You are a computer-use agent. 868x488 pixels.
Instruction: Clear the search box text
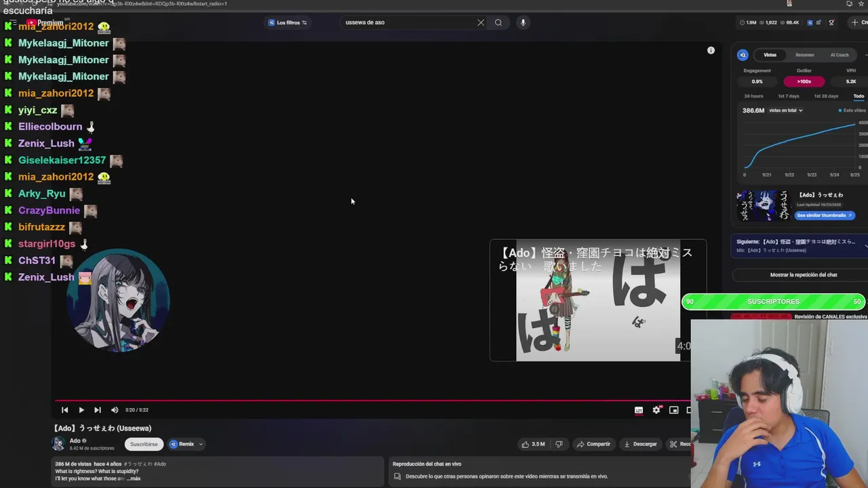[481, 22]
